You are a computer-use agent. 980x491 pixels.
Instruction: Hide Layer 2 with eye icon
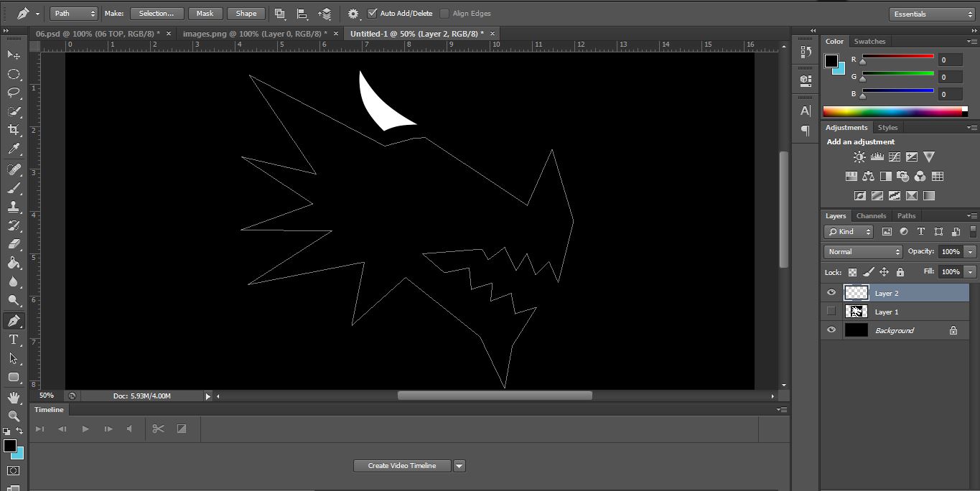coord(831,293)
